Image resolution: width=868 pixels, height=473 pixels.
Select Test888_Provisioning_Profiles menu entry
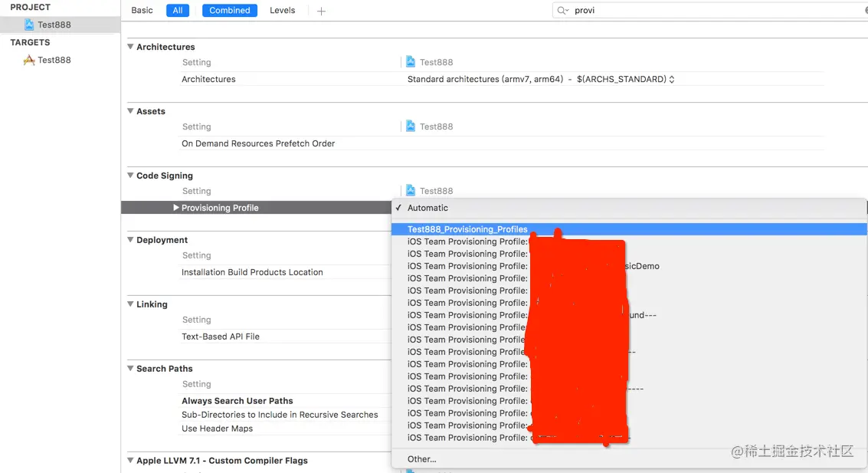(x=629, y=229)
